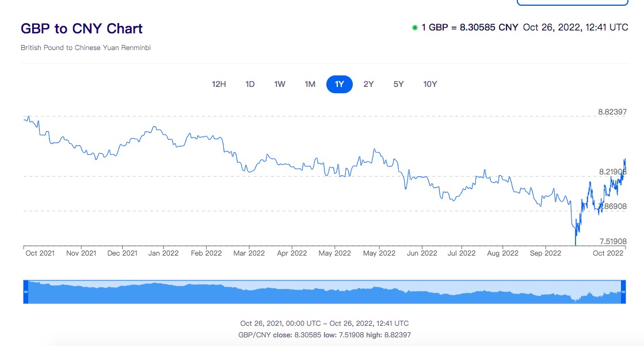644x346 pixels.
Task: Click the GBP to CNY Chart heading
Action: click(82, 28)
